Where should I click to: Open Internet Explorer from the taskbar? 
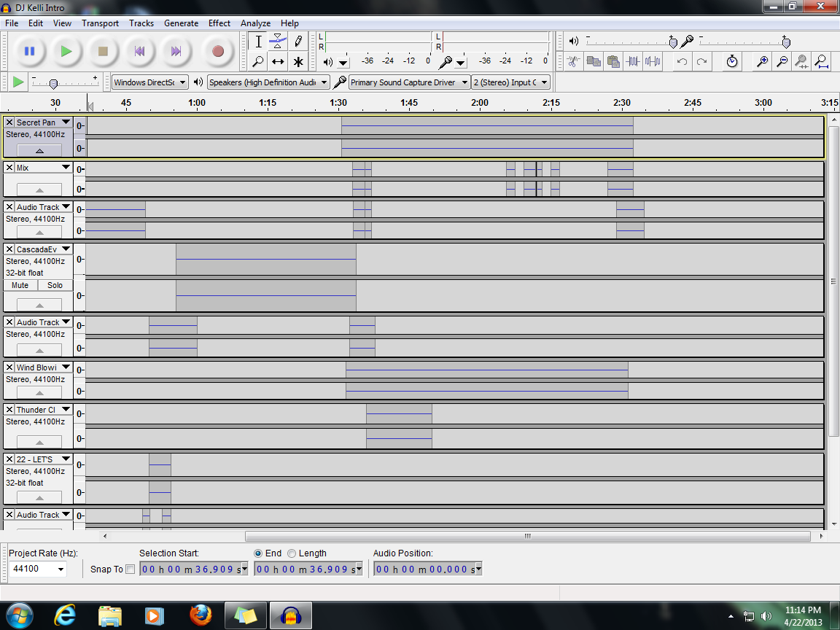(65, 615)
